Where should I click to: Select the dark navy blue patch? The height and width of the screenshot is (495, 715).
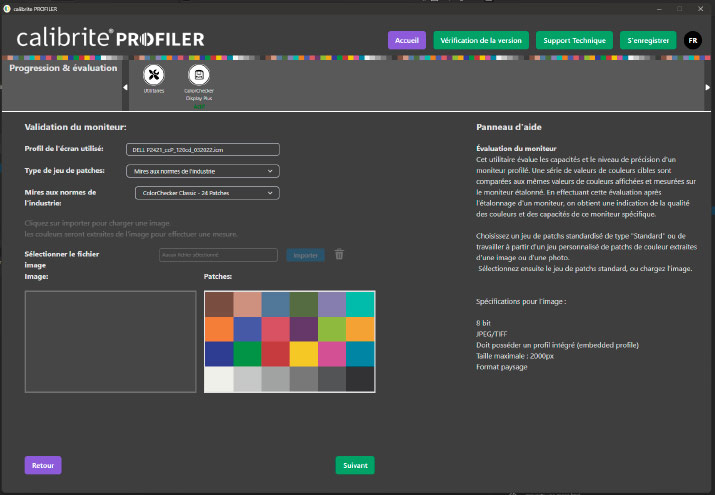(x=219, y=354)
